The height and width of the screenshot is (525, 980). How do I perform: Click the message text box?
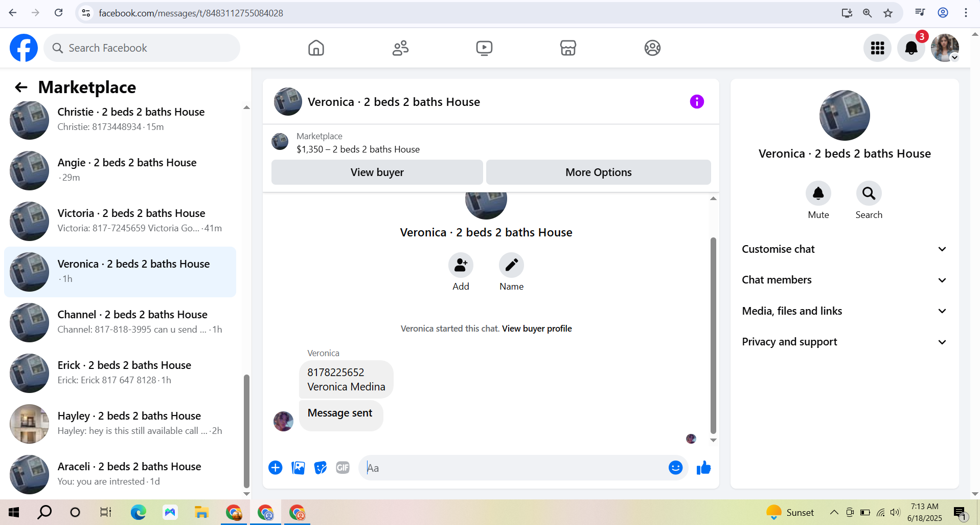(x=514, y=468)
